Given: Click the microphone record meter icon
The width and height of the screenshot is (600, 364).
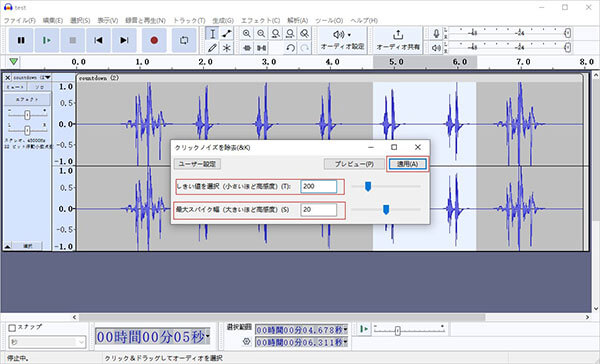Looking at the screenshot, I should pyautogui.click(x=436, y=33).
